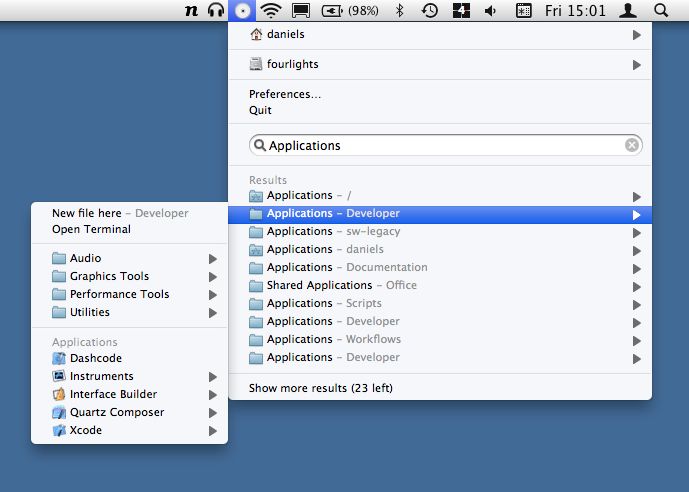Expand the Shared Applications – Office arrow
Image resolution: width=689 pixels, height=492 pixels.
click(636, 287)
